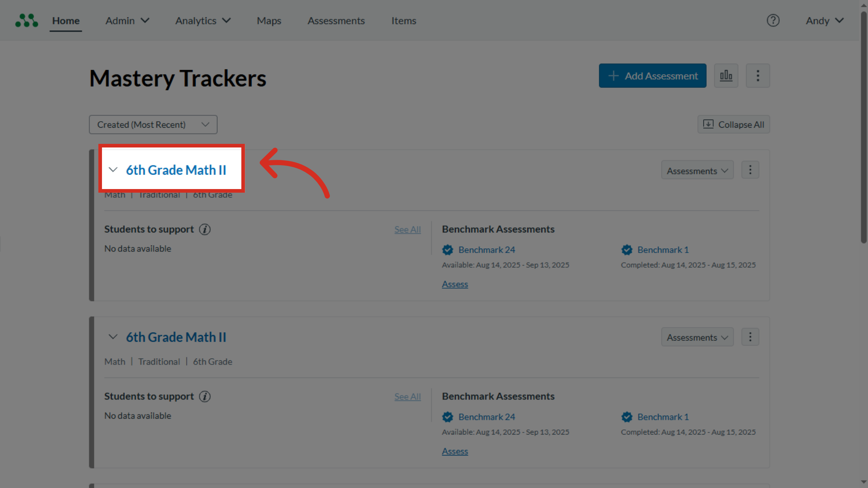This screenshot has width=868, height=488.
Task: Open the kebab menu on the first tracker card
Action: 750,170
